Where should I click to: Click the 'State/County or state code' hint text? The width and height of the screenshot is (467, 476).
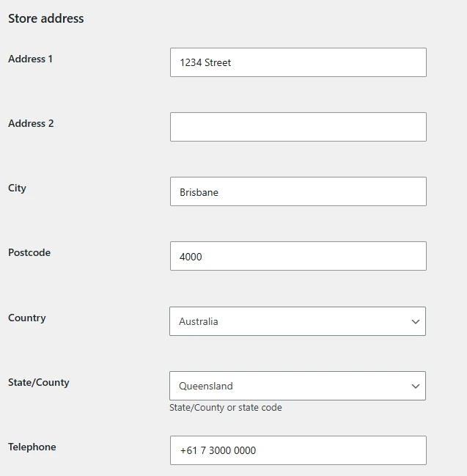click(226, 407)
